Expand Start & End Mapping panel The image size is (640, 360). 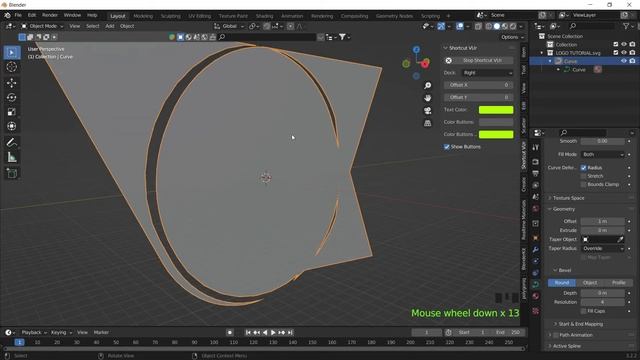coord(580,324)
